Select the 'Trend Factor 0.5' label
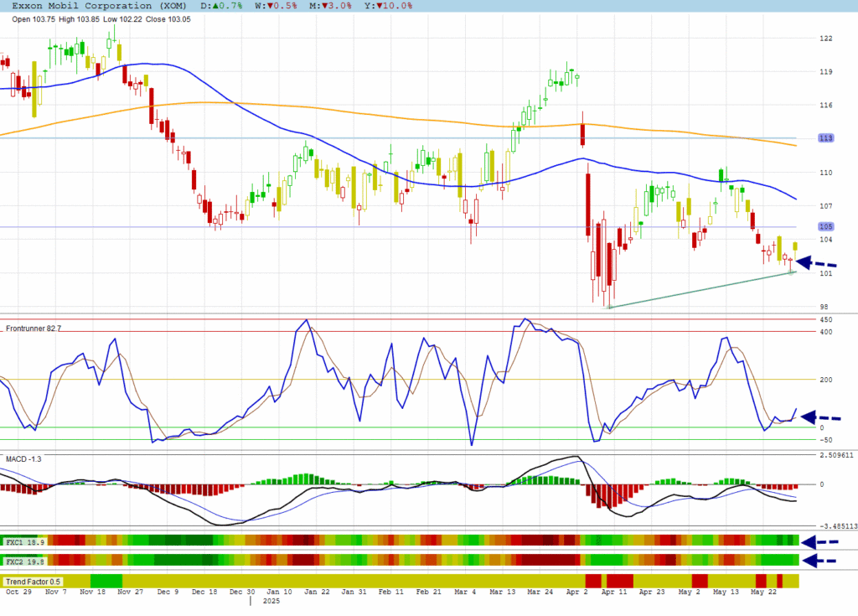Image resolution: width=858 pixels, height=616 pixels. tap(33, 582)
